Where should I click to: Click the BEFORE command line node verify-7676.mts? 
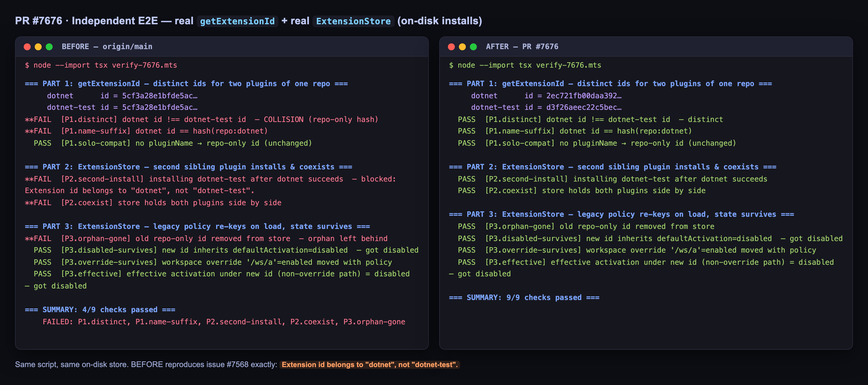coord(101,65)
